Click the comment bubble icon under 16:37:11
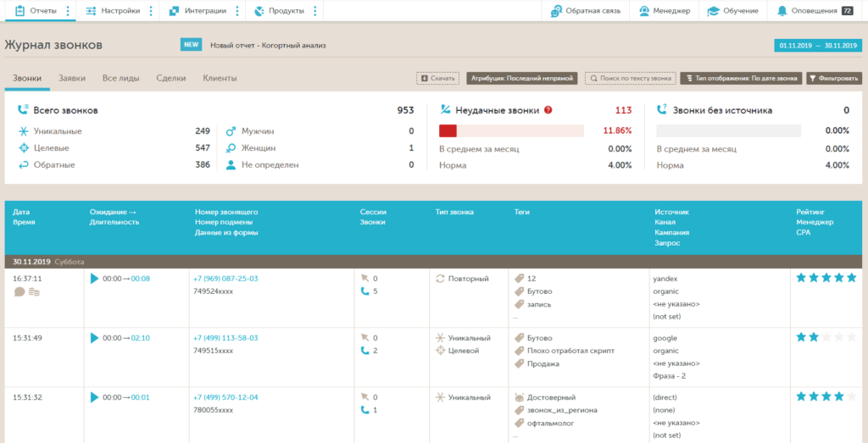The width and height of the screenshot is (868, 443). 19,292
